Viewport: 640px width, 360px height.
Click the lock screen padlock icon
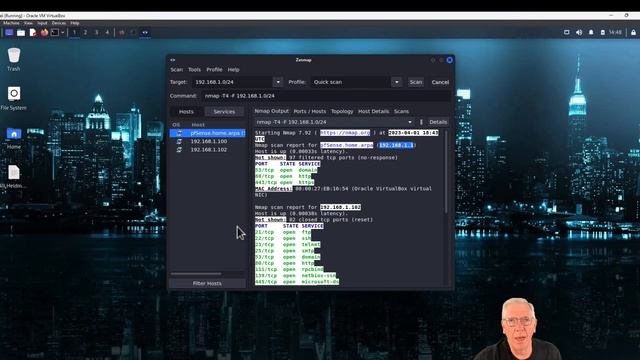click(x=633, y=32)
